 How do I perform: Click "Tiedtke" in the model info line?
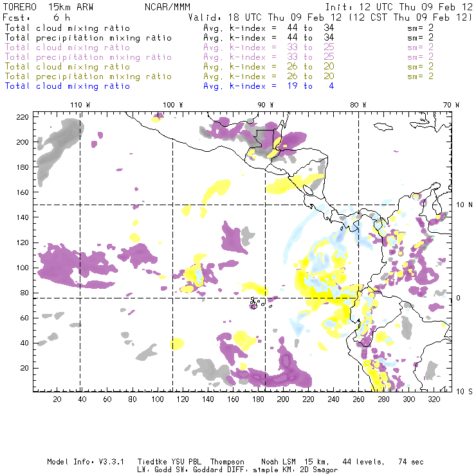[x=152, y=462]
